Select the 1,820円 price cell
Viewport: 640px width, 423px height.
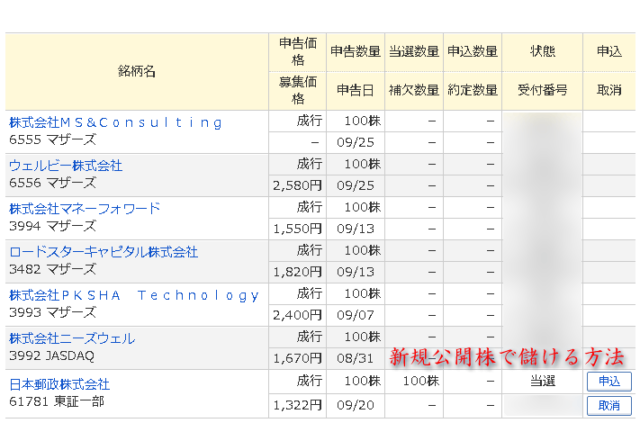click(x=298, y=272)
